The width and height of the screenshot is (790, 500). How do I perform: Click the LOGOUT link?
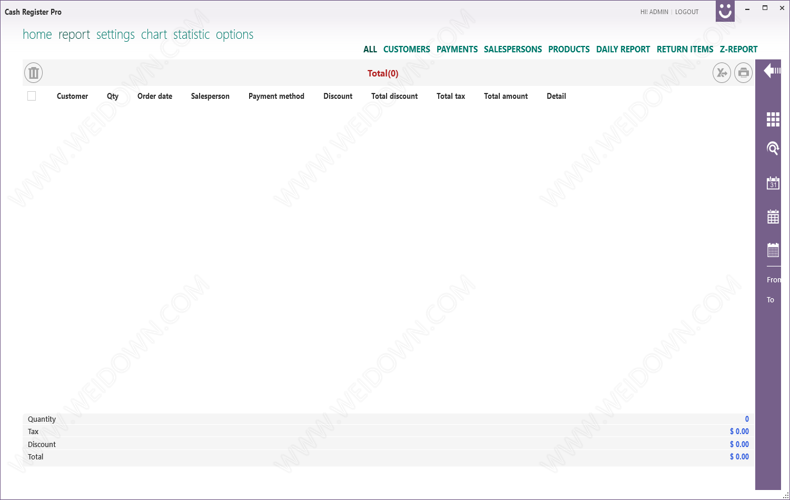point(687,12)
